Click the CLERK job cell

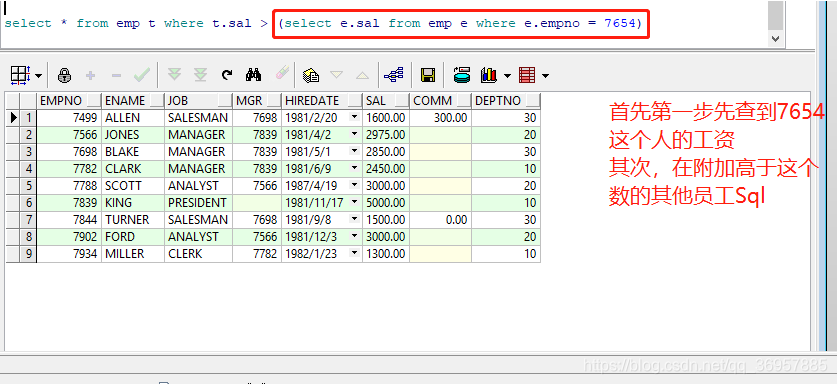pos(199,254)
